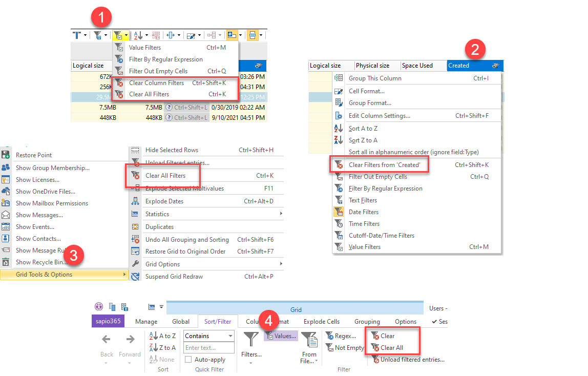Click the Not Empty filter icon

[330, 347]
